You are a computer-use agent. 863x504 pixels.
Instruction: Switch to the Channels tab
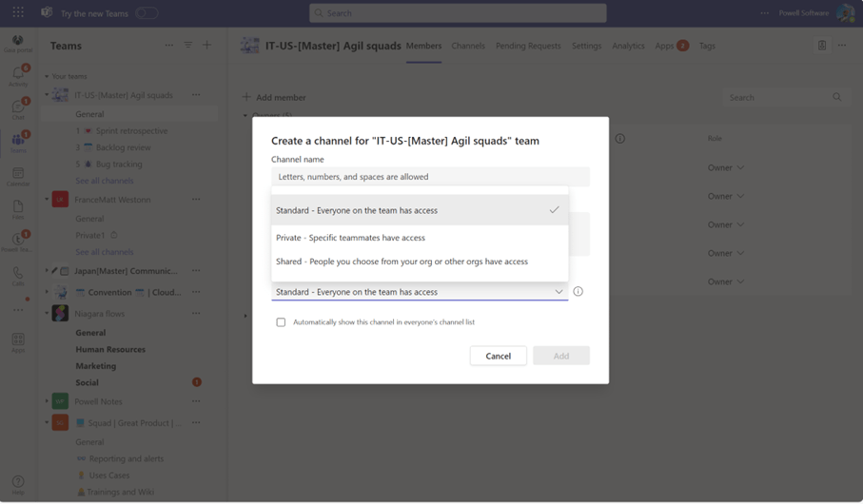[x=468, y=46]
